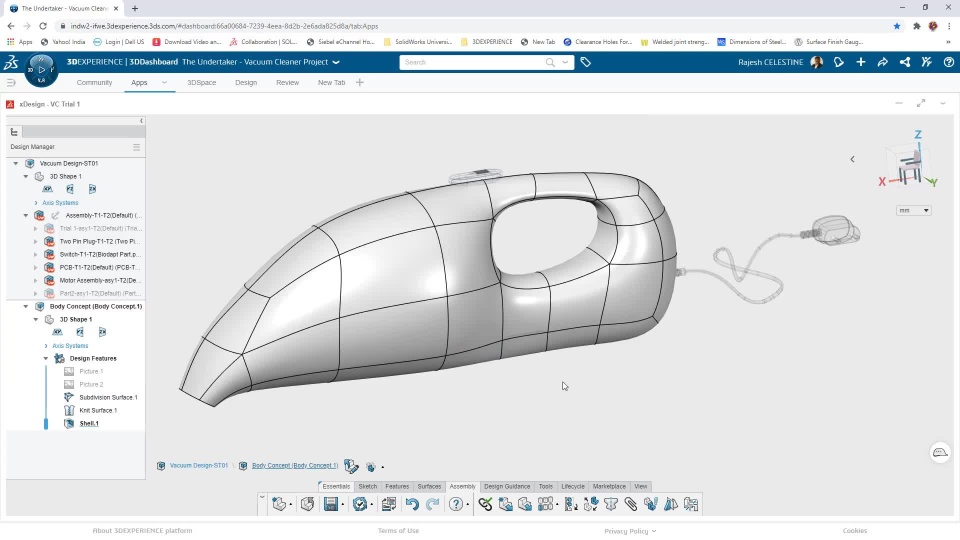The height and width of the screenshot is (540, 960).
Task: Click the Help question mark toolbar icon
Action: point(456,505)
